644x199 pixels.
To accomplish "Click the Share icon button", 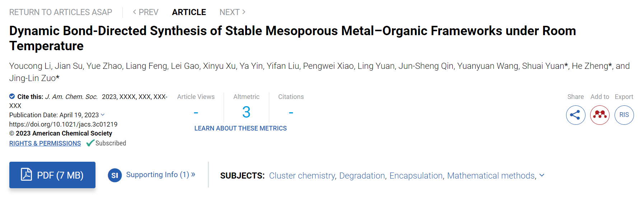I will point(575,115).
